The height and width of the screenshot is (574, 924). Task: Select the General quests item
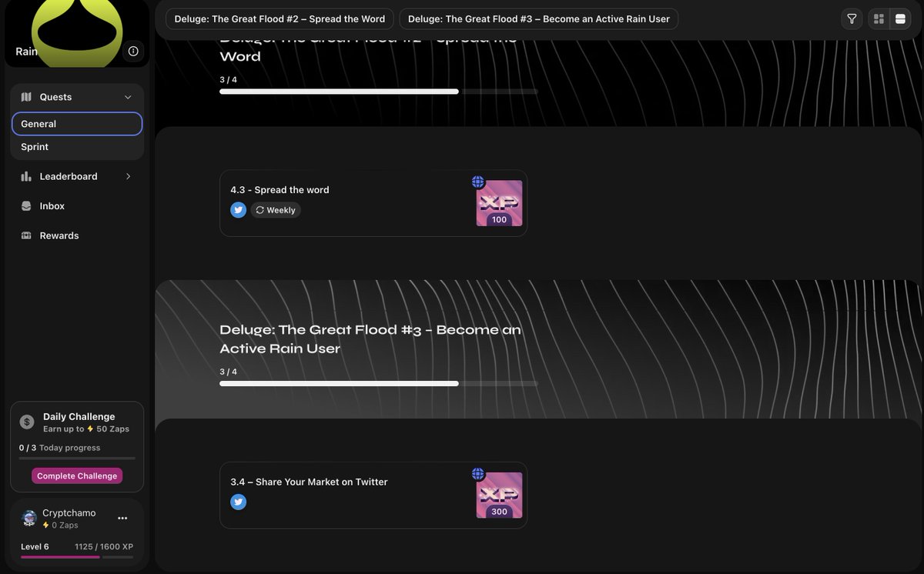[x=77, y=124]
